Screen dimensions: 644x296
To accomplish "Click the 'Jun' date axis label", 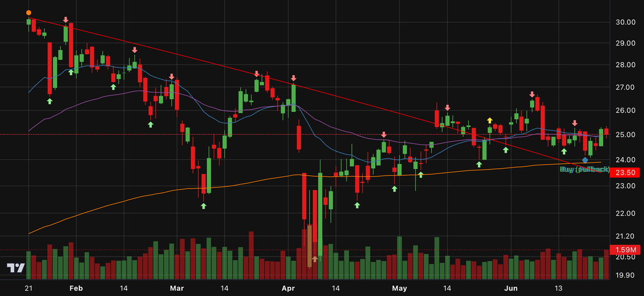I will coord(511,288).
